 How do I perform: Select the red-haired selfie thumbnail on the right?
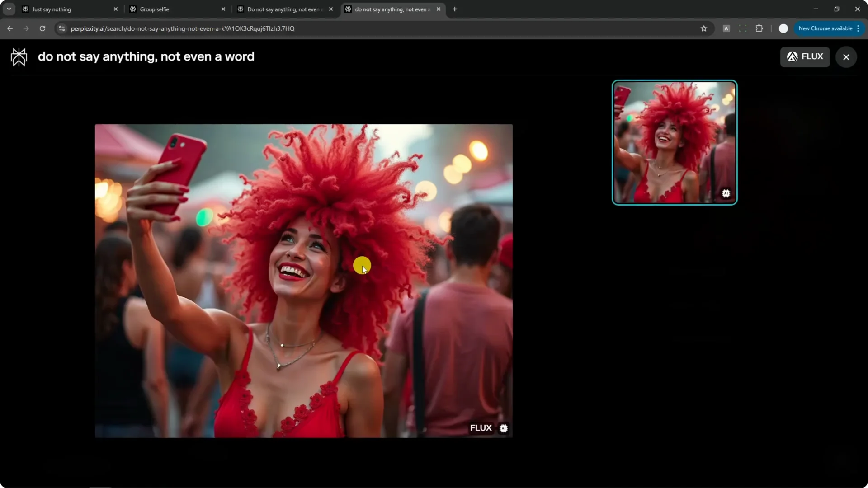click(x=674, y=142)
